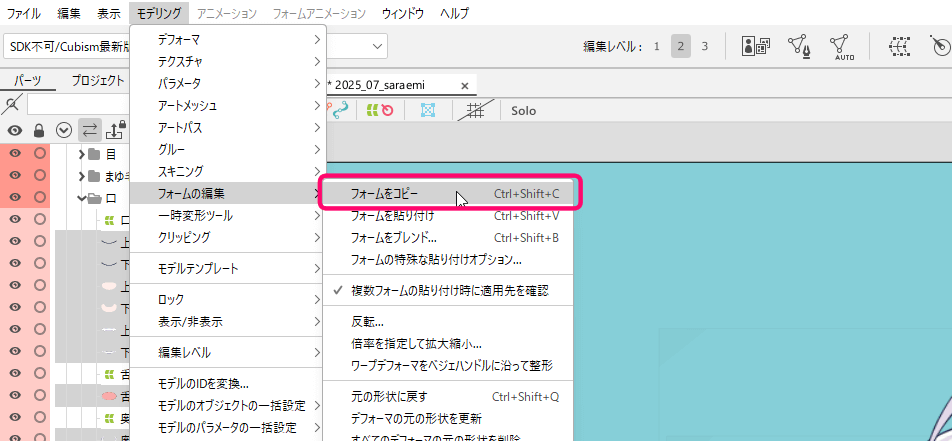Screen dimensions: 952x441
Task: Click the parts search input field
Action: 75,105
